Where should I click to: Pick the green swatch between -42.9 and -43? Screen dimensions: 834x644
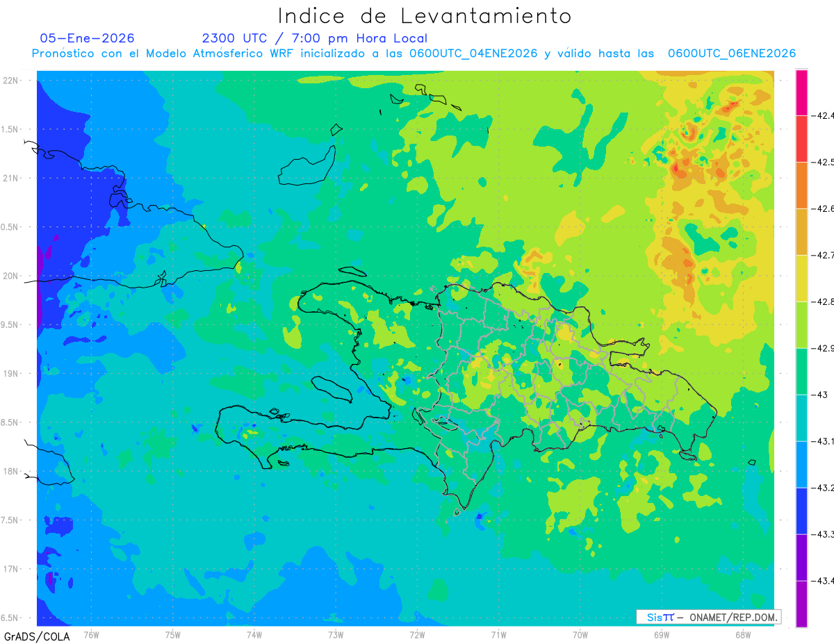(x=801, y=371)
